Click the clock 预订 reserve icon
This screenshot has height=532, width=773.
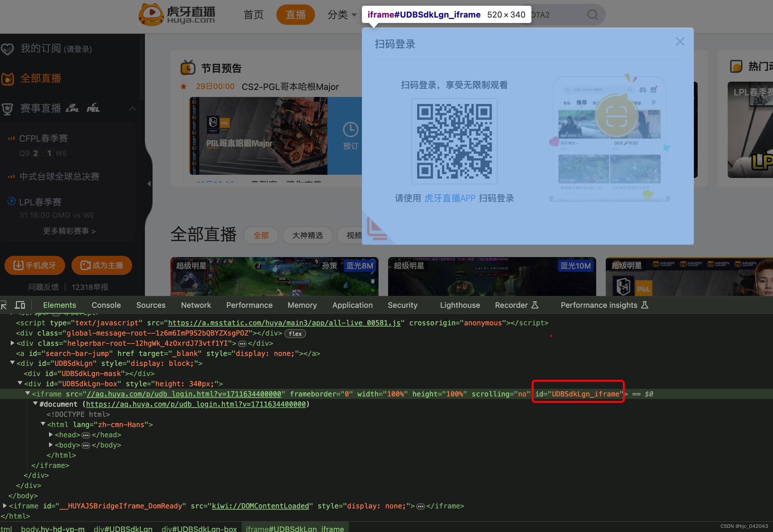[350, 130]
